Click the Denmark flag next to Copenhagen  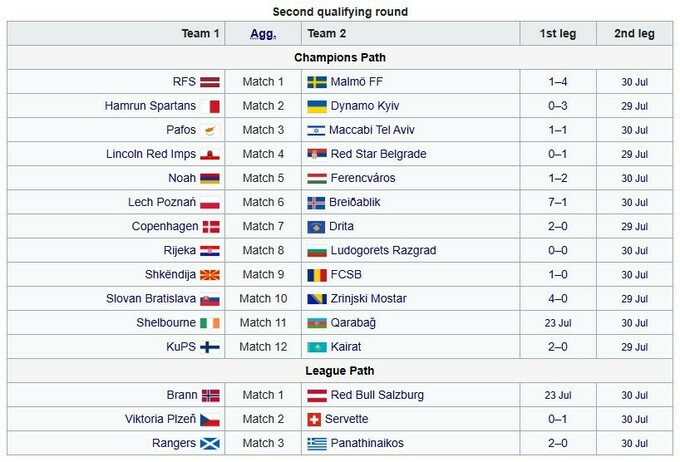coord(210,227)
